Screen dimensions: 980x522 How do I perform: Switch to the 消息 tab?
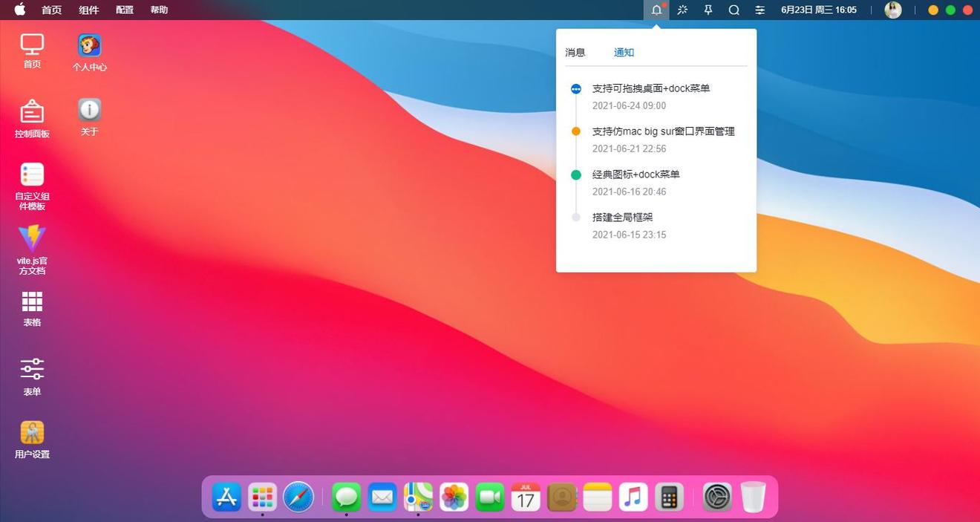click(x=575, y=52)
